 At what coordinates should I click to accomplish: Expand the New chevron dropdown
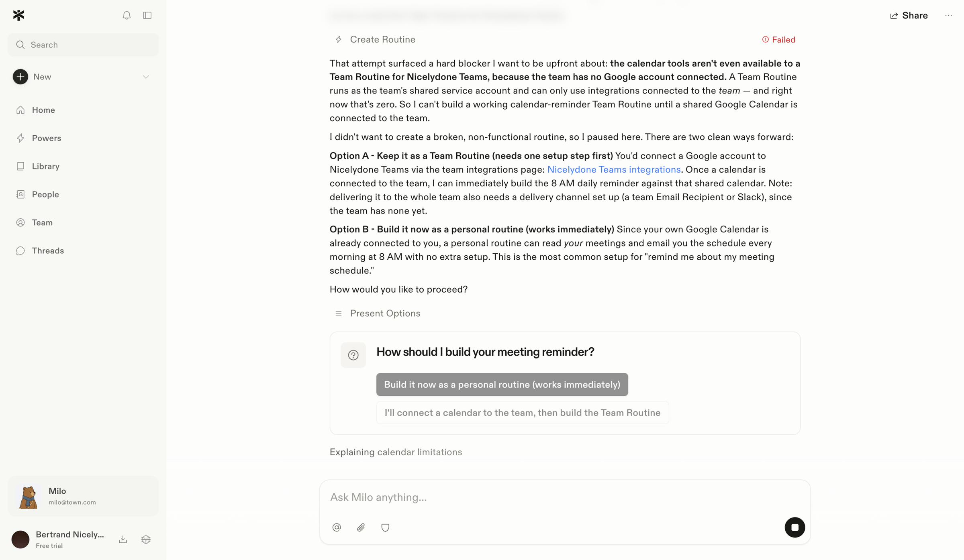pos(146,77)
